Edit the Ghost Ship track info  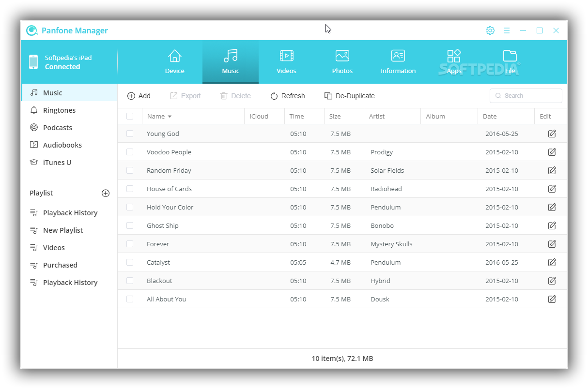point(552,225)
